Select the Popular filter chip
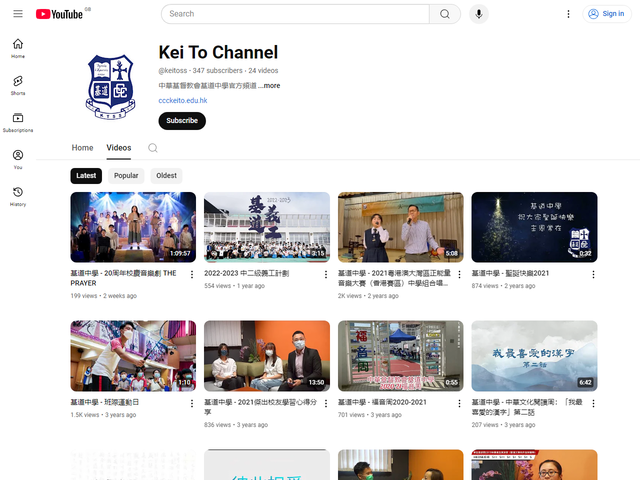Screen dimensions: 640x480 click(126, 176)
